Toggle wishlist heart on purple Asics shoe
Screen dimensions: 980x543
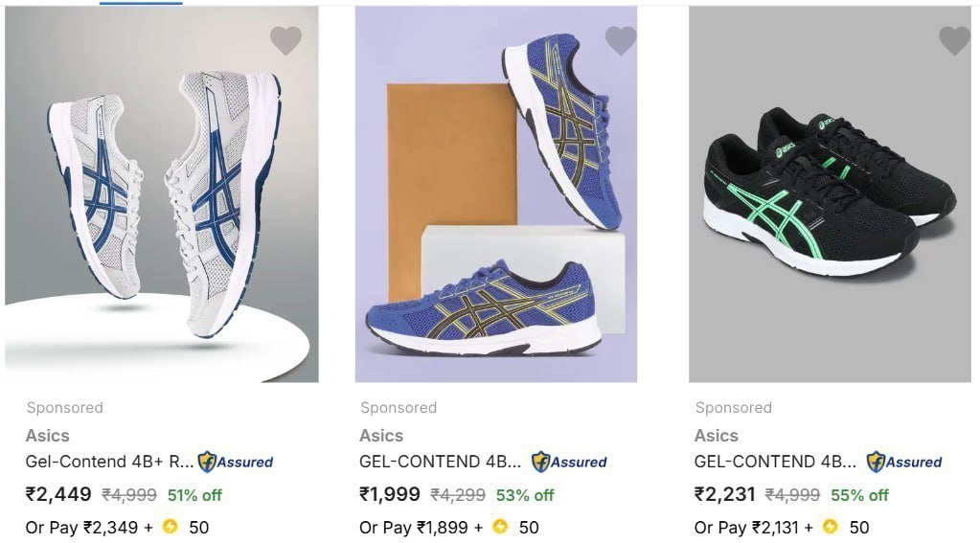pyautogui.click(x=621, y=40)
